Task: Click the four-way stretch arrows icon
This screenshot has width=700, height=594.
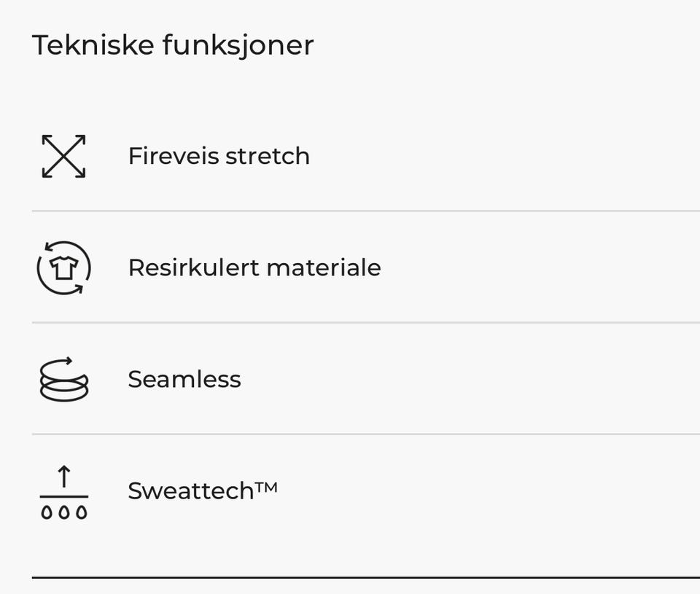Action: (x=63, y=156)
